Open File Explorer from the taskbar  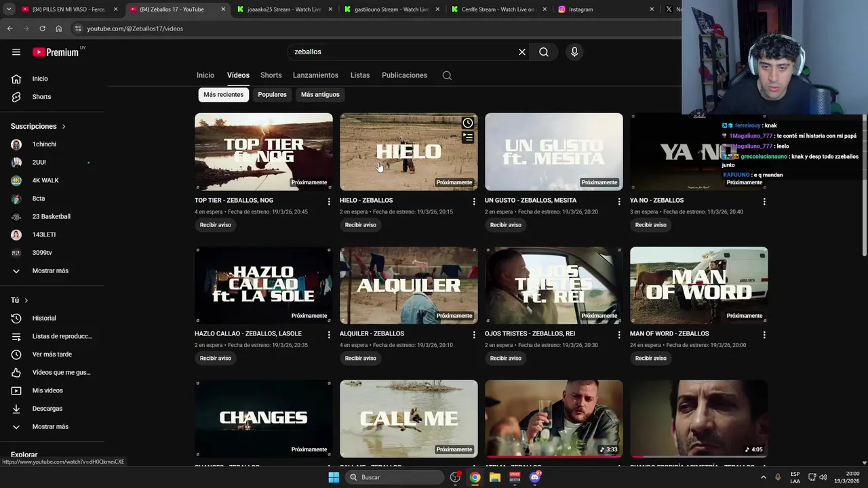[495, 477]
